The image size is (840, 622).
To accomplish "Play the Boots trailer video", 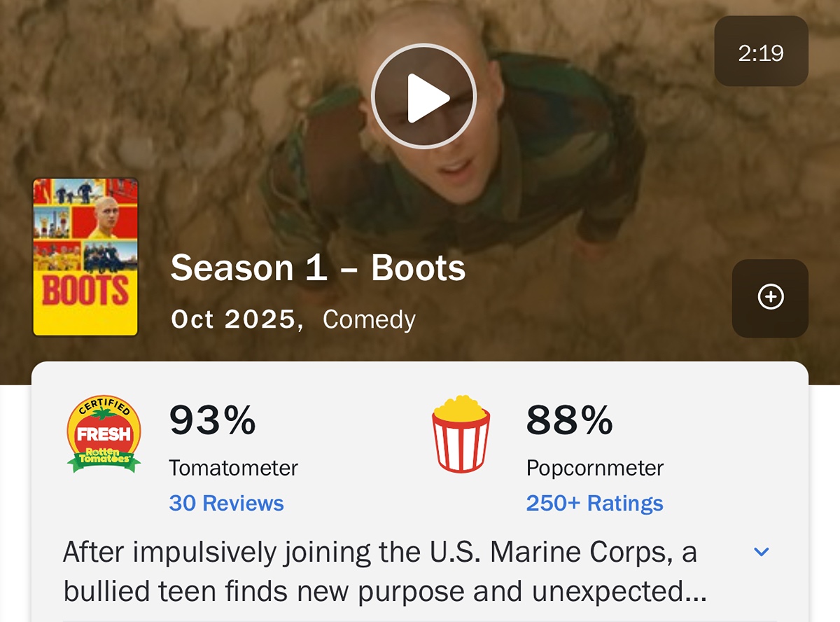I will (423, 96).
